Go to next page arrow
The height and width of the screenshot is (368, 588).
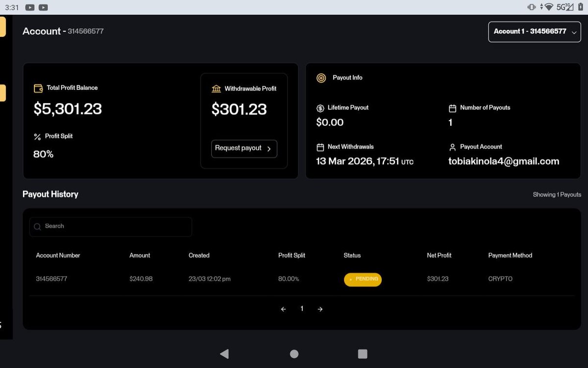320,309
